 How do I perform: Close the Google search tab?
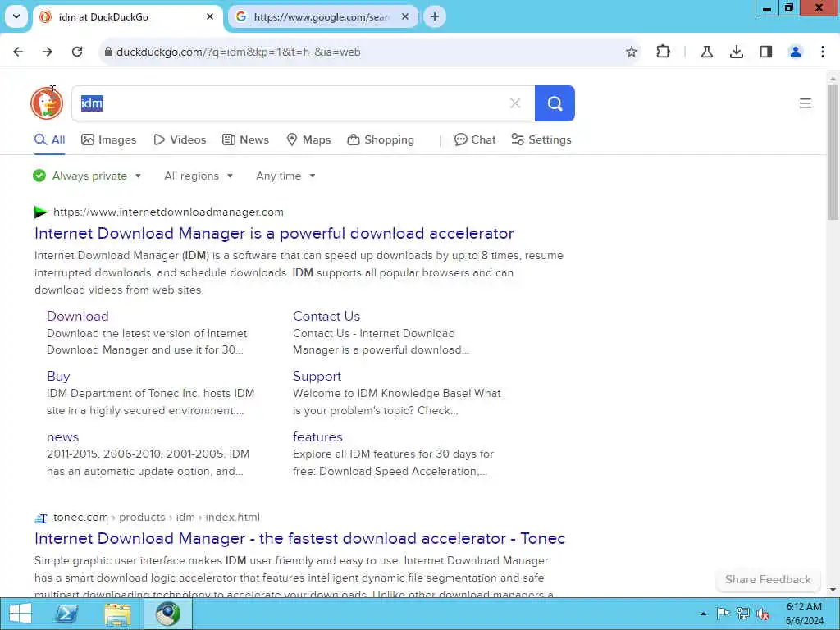405,16
